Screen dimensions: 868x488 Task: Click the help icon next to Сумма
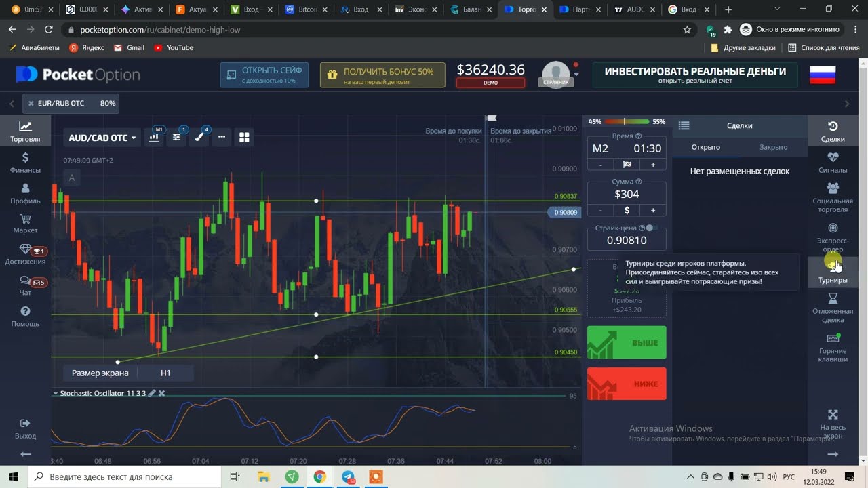pyautogui.click(x=639, y=181)
